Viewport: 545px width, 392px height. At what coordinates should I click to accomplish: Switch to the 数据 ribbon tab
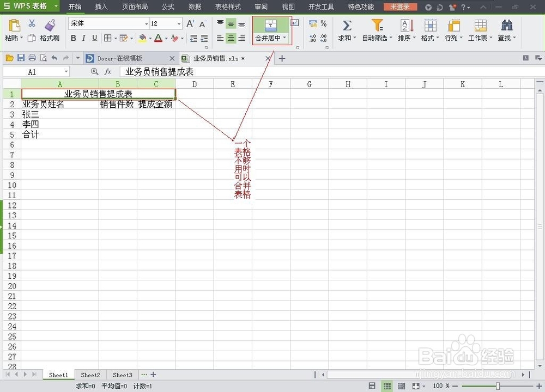coord(195,7)
